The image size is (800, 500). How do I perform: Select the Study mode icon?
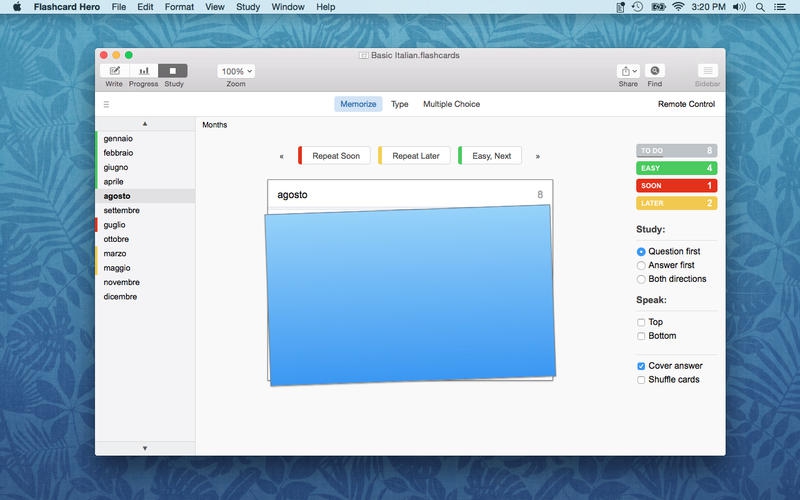coord(173,71)
